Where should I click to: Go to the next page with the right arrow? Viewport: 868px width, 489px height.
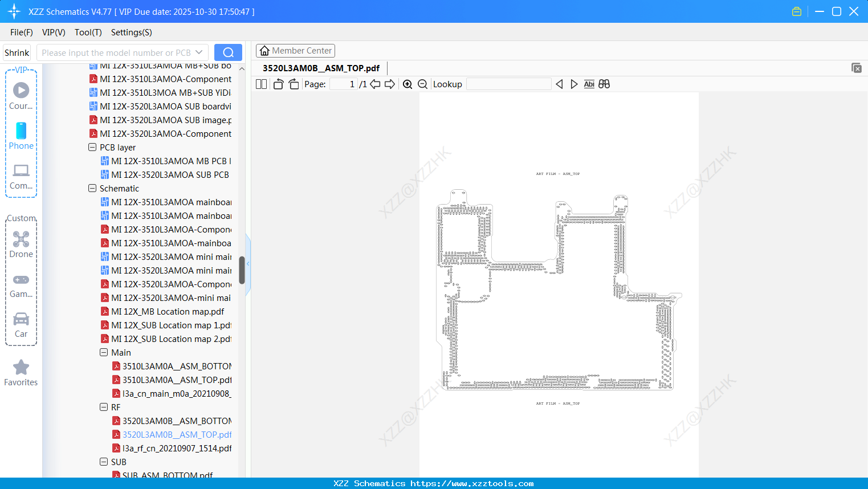tap(390, 84)
